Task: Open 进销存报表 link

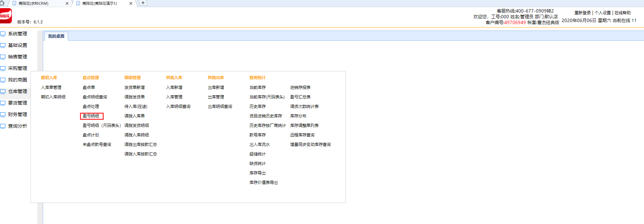Action: click(300, 88)
